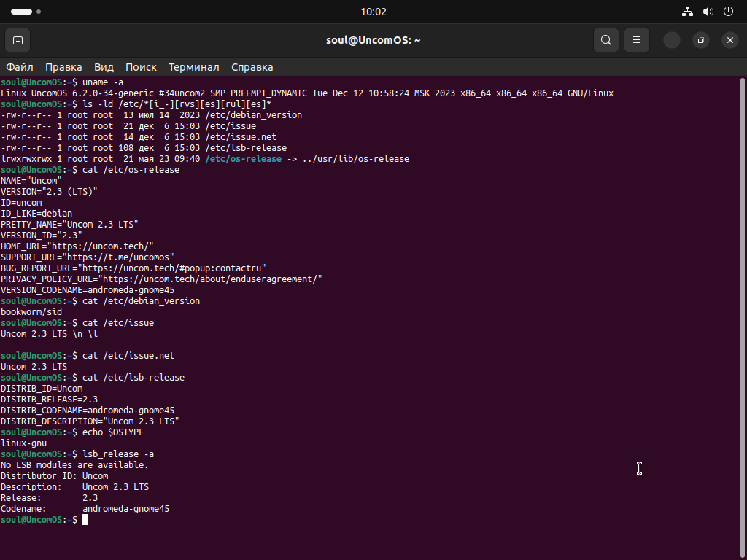Click the kernel version 6.2.0-34-generic
Viewport: 747px width, 560px height.
113,93
